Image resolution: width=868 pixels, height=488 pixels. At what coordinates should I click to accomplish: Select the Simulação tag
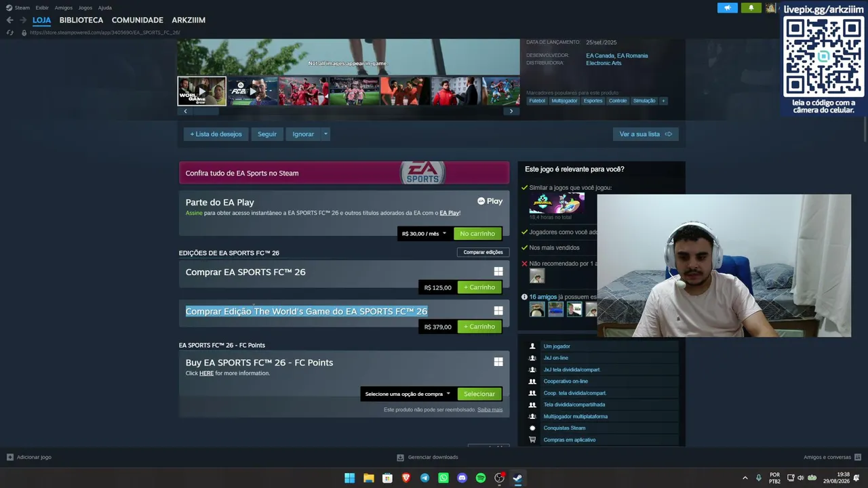click(644, 101)
